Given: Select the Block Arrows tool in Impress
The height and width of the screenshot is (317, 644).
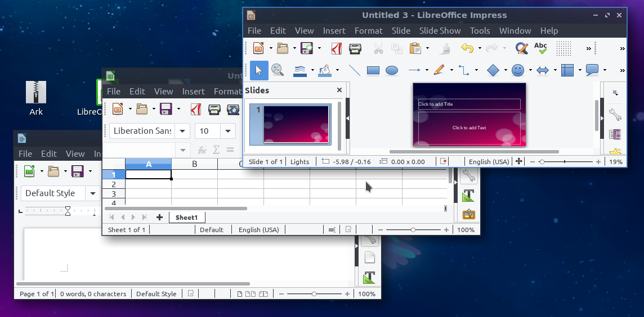Looking at the screenshot, I should (543, 70).
